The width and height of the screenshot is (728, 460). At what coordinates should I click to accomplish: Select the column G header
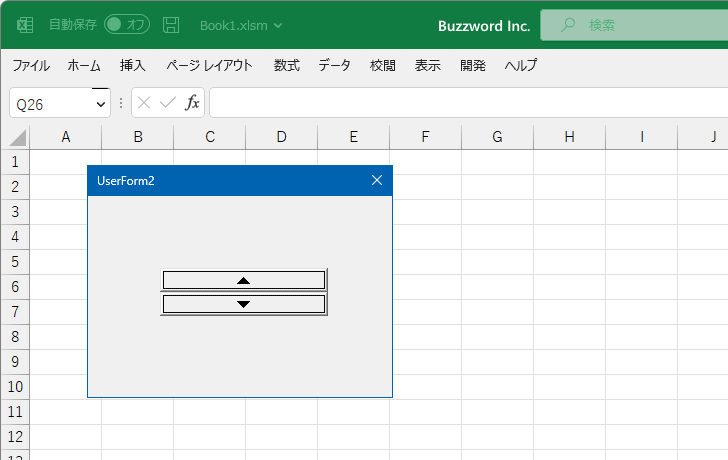tap(497, 137)
